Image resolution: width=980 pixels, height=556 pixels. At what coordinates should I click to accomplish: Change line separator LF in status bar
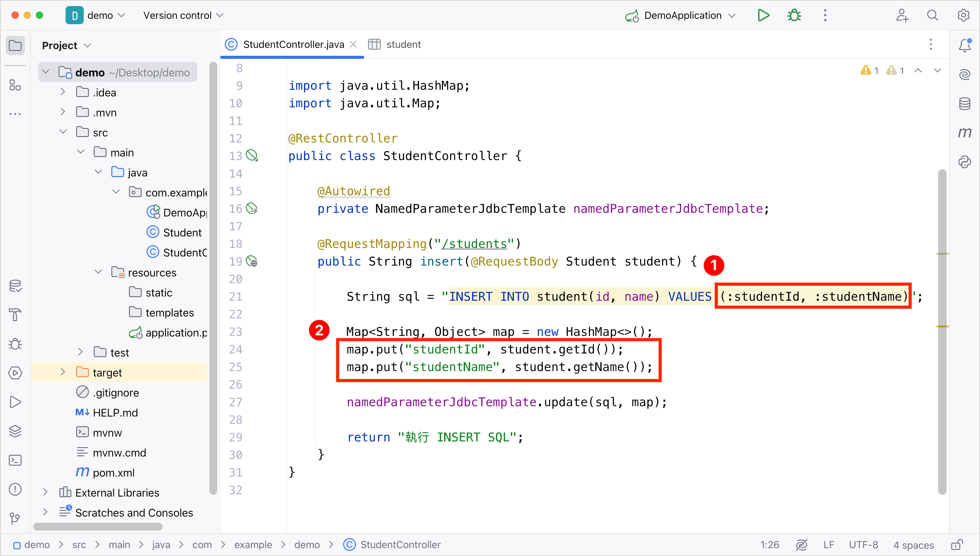[829, 544]
